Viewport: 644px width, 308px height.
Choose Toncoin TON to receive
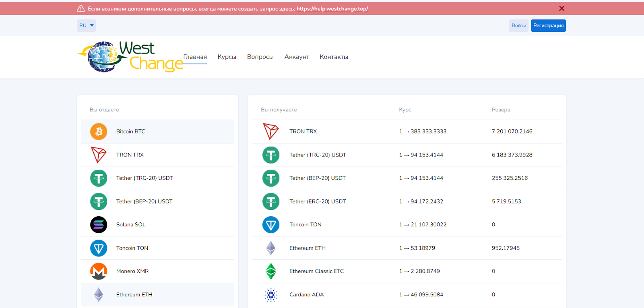pos(407,225)
